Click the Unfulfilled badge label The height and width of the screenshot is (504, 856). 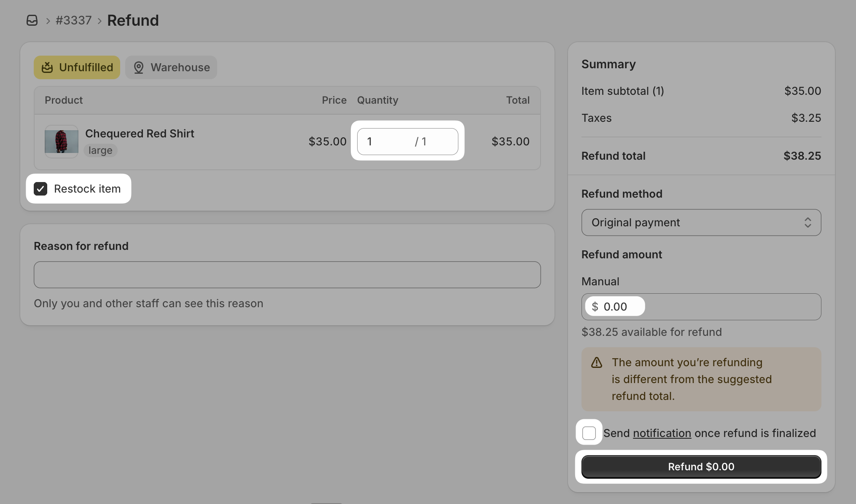tap(86, 67)
